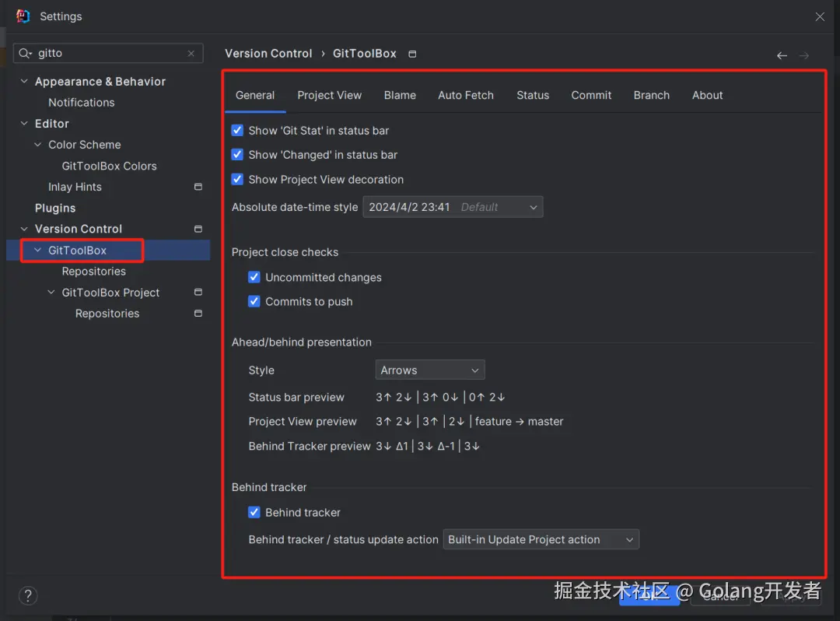
Task: Collapse the Color Scheme node
Action: click(x=37, y=145)
